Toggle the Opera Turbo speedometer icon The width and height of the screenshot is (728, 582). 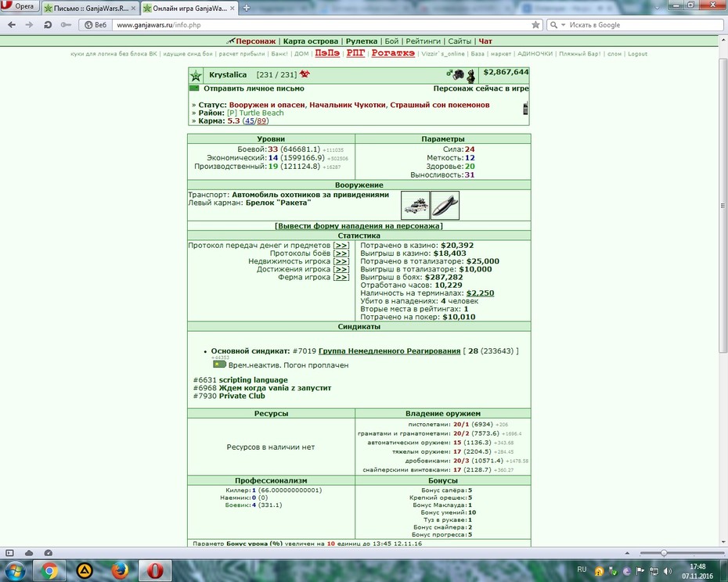48,553
